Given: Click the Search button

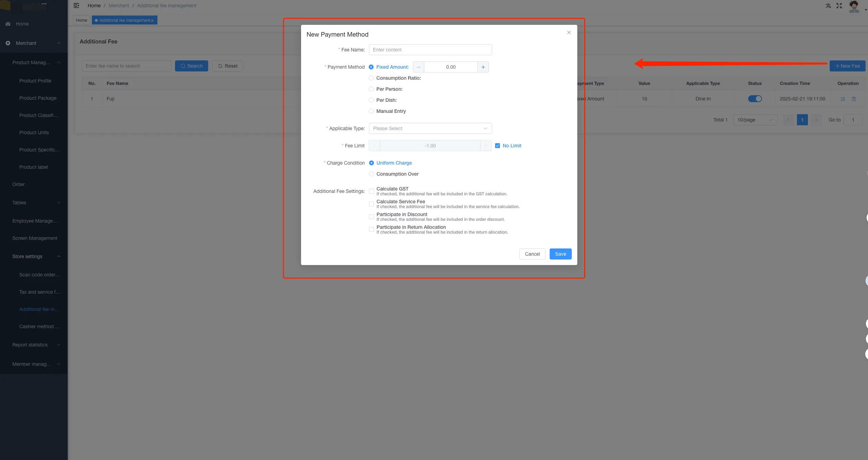Looking at the screenshot, I should (x=191, y=66).
